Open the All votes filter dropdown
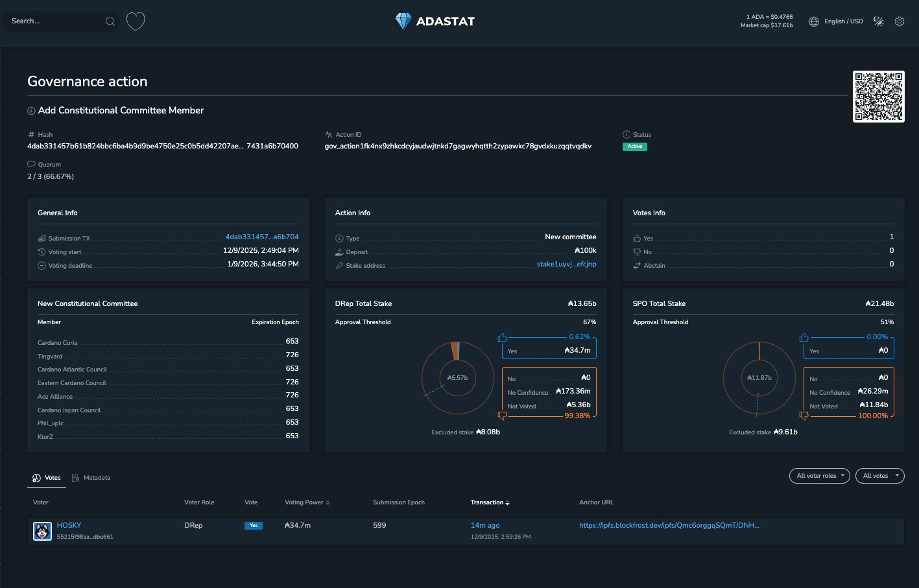The height and width of the screenshot is (588, 919). coord(879,476)
